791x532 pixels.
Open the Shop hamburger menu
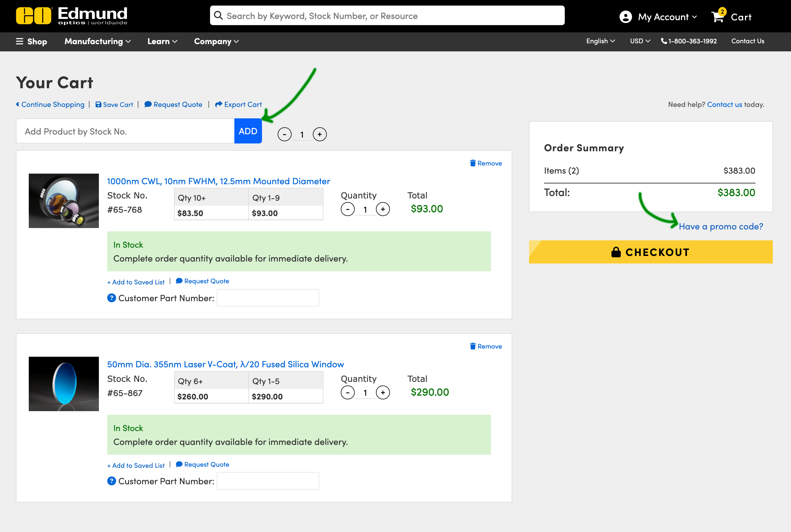point(20,41)
